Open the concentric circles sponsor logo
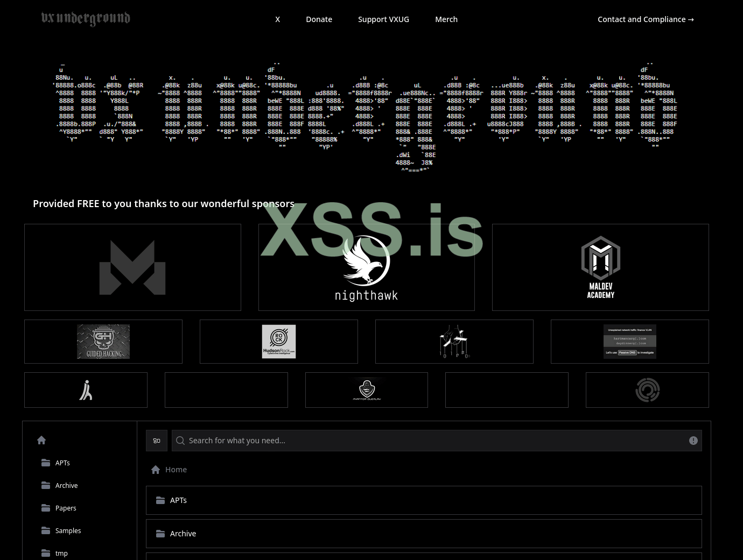 647,390
